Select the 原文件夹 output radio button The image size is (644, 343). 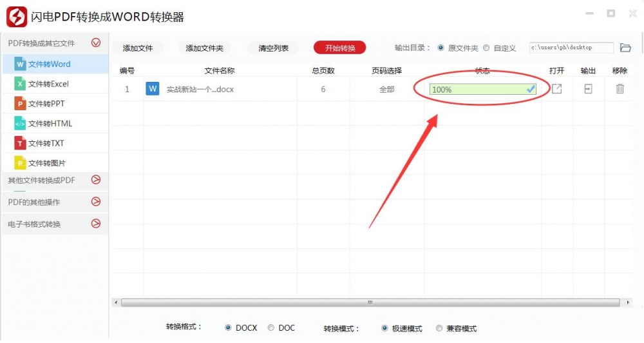[440, 48]
